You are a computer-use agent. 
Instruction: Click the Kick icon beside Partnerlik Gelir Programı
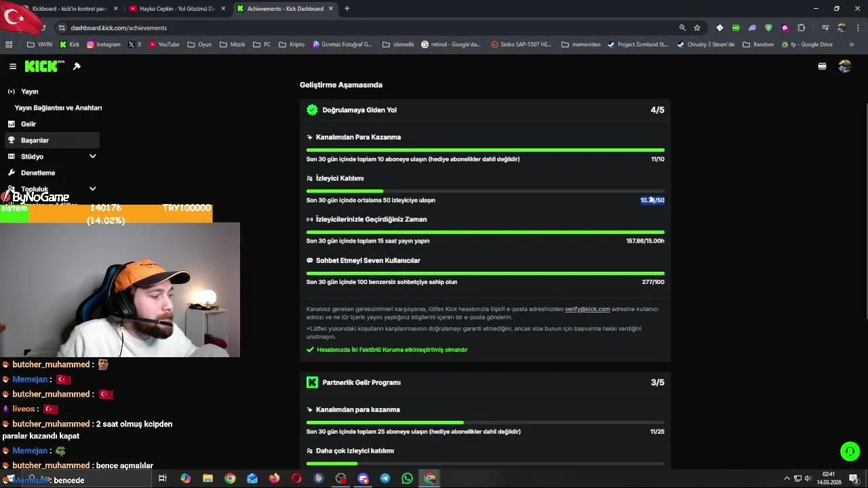pyautogui.click(x=312, y=382)
